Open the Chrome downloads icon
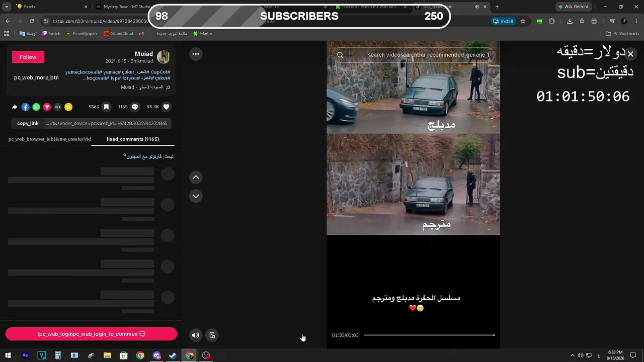 click(x=570, y=21)
